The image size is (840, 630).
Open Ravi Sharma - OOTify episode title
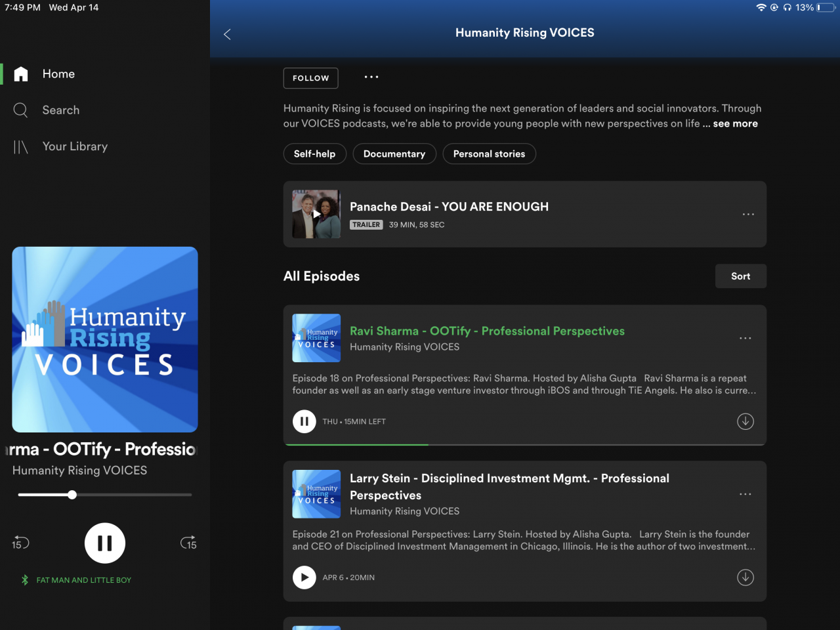(x=488, y=331)
